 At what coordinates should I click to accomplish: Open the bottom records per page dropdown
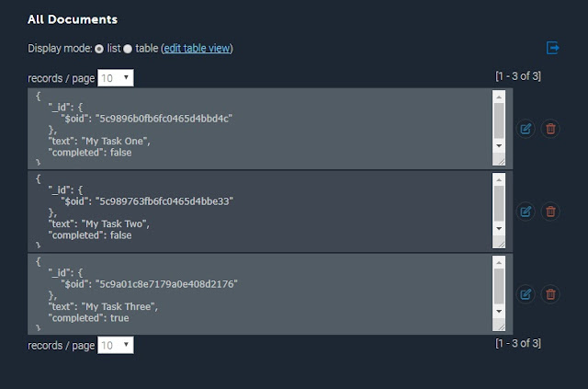click(x=116, y=346)
